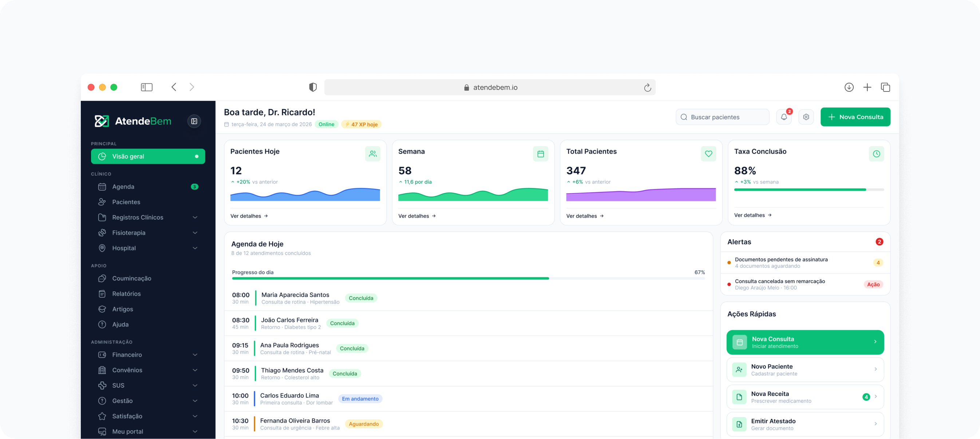Viewport: 980px width, 439px height.
Task: Click the 47 XP hoje badge
Action: point(361,125)
